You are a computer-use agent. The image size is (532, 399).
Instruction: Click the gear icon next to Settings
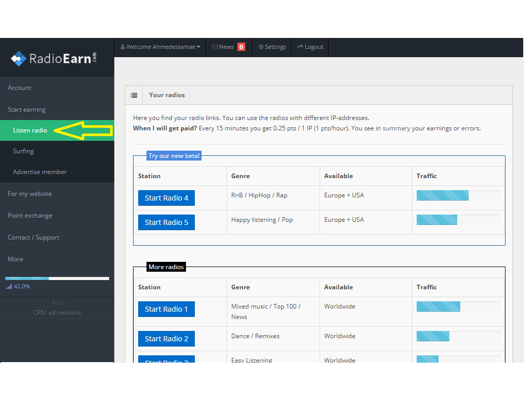pyautogui.click(x=261, y=47)
